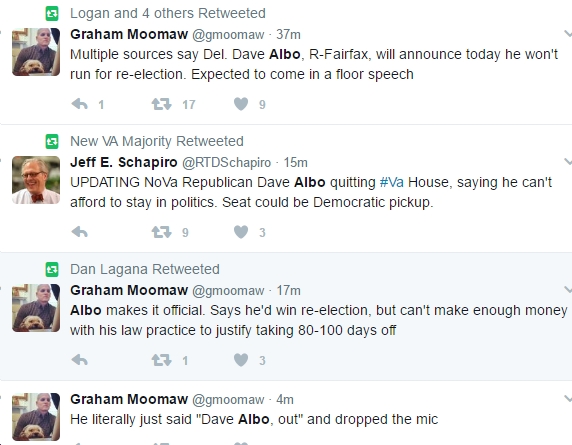Open the 15m timestamp on Schapiro's tweet

point(296,163)
